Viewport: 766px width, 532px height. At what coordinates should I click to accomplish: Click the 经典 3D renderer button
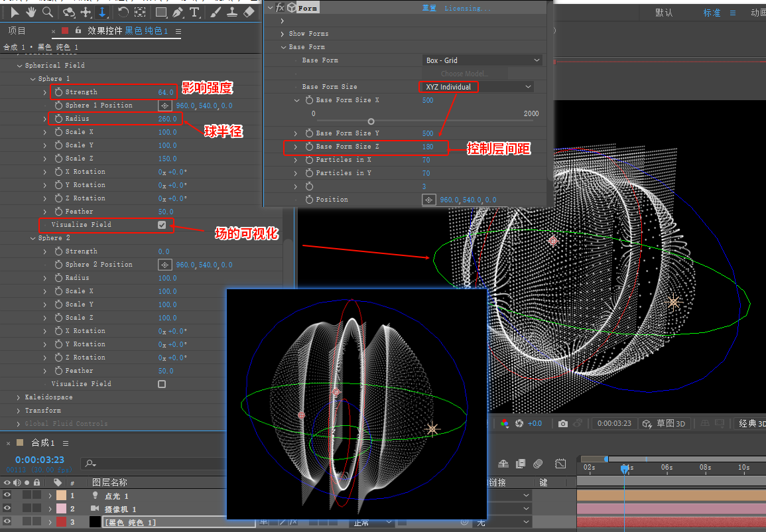tap(751, 424)
